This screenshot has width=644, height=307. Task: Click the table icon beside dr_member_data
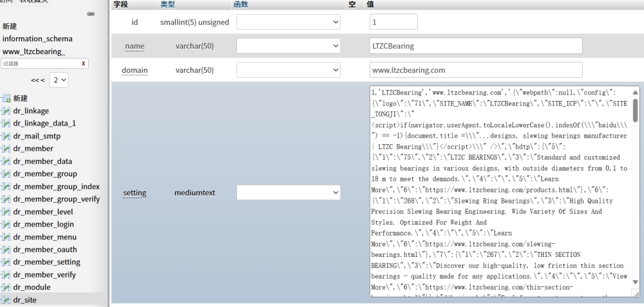(x=6, y=162)
